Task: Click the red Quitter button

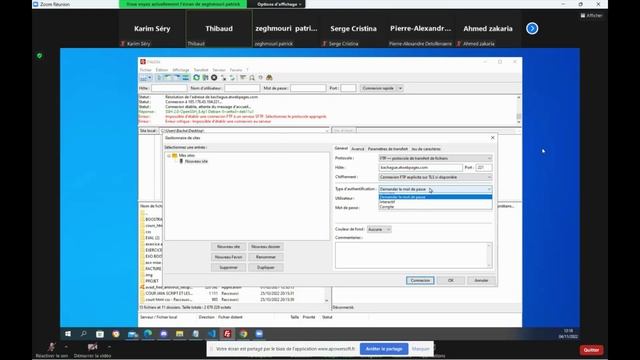Action: click(x=591, y=350)
